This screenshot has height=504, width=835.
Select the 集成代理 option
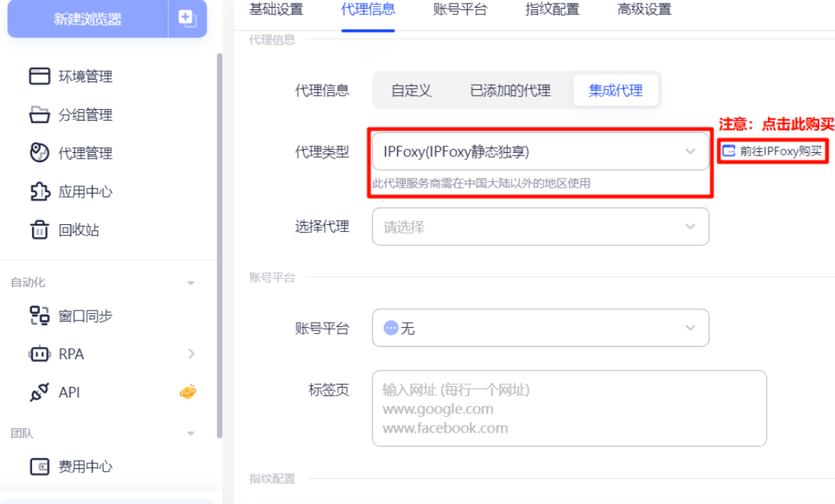click(x=616, y=91)
